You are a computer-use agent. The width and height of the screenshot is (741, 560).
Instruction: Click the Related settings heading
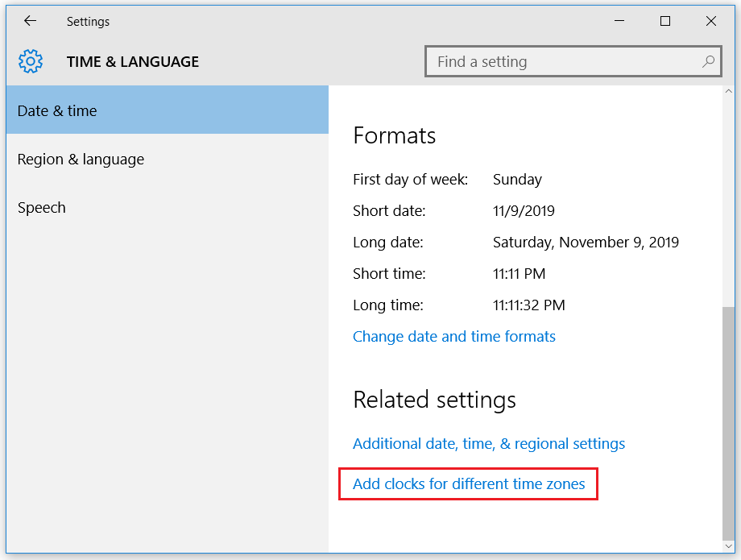434,400
